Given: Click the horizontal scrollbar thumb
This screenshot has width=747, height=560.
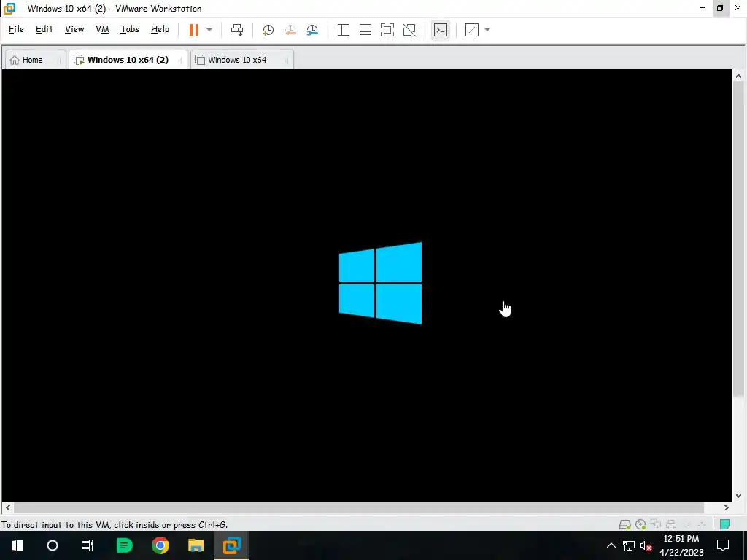Looking at the screenshot, I should (358, 507).
